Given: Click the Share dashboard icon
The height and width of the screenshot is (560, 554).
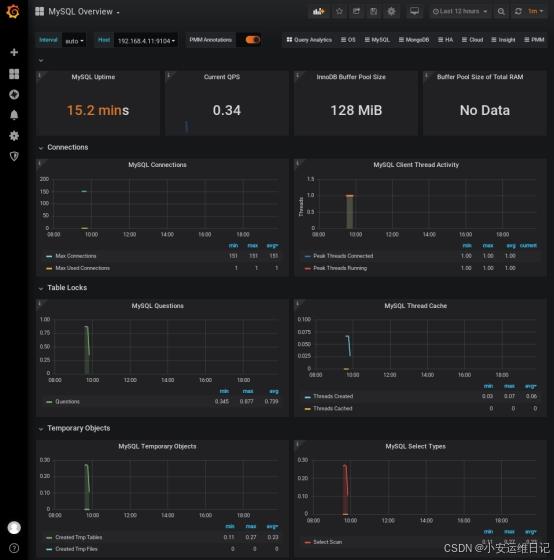Looking at the screenshot, I should [x=356, y=11].
